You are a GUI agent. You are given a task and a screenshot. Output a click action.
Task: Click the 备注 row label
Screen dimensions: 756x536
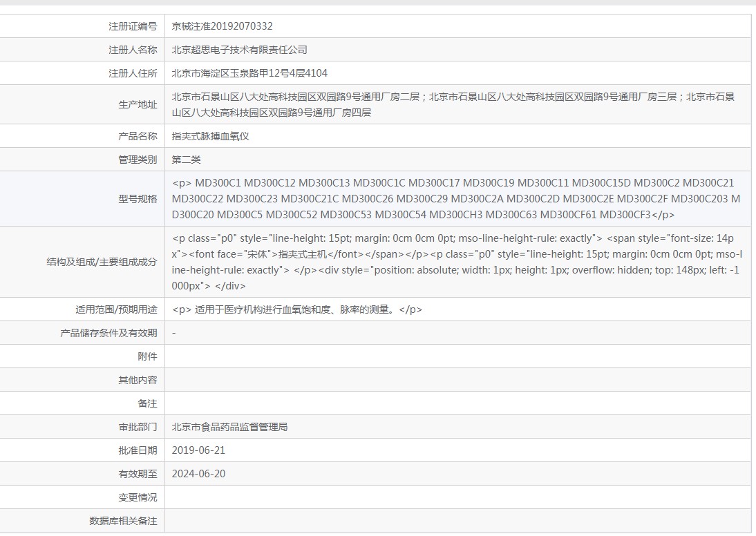pyautogui.click(x=147, y=403)
